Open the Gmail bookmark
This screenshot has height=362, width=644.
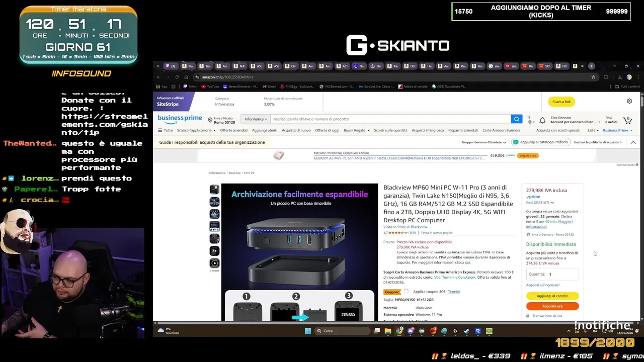269,86
